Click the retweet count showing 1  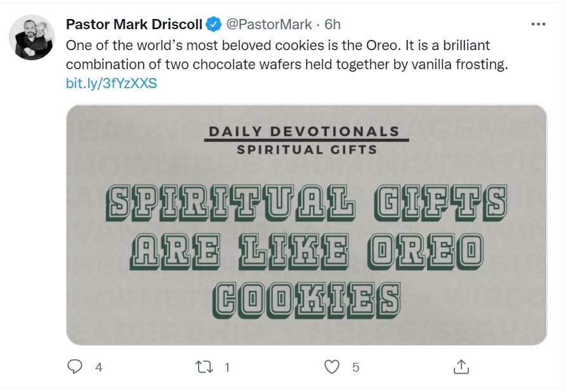click(x=227, y=367)
